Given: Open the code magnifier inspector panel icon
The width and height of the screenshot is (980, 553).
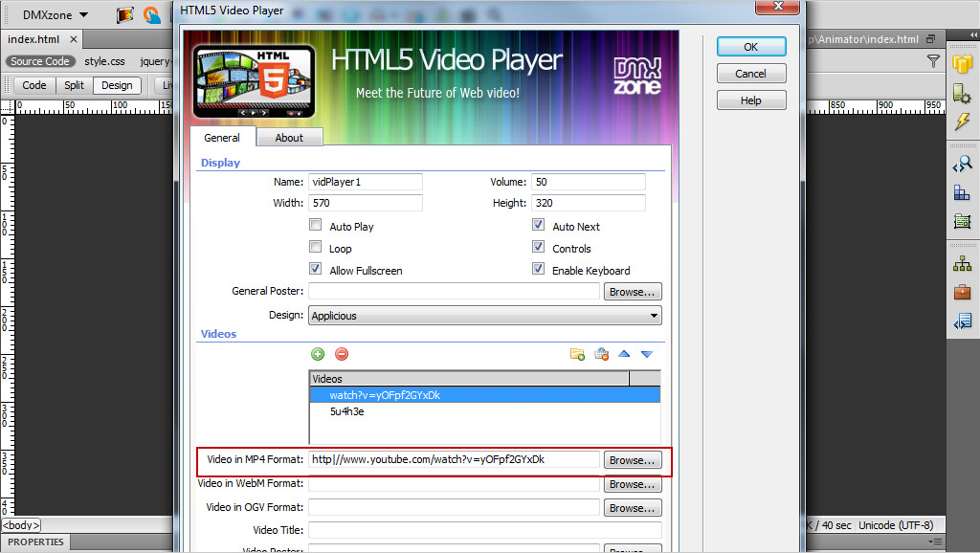Looking at the screenshot, I should pos(963,165).
